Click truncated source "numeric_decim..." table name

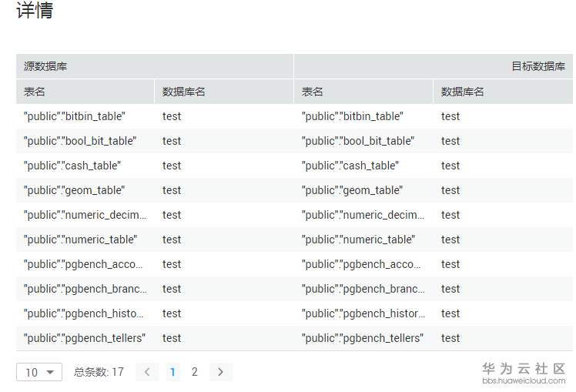85,215
